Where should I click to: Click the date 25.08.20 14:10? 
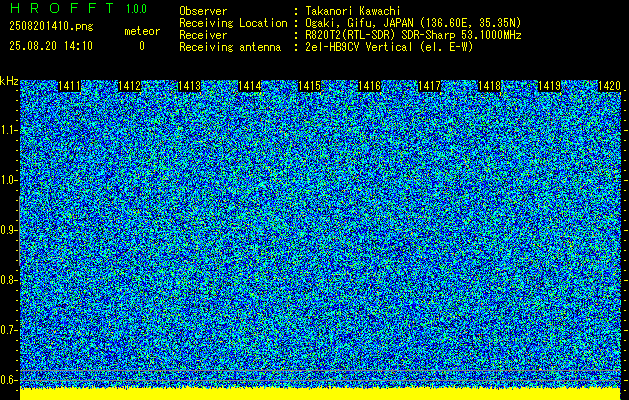click(x=51, y=46)
